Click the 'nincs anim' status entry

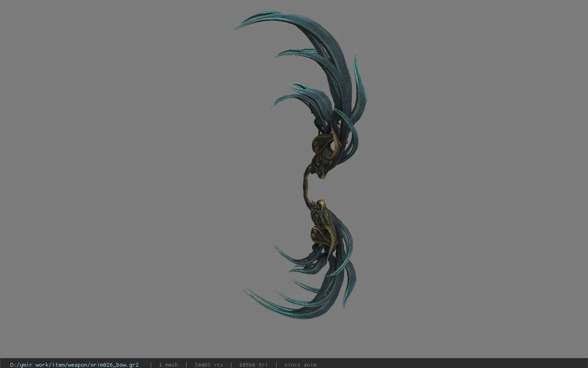(300, 365)
